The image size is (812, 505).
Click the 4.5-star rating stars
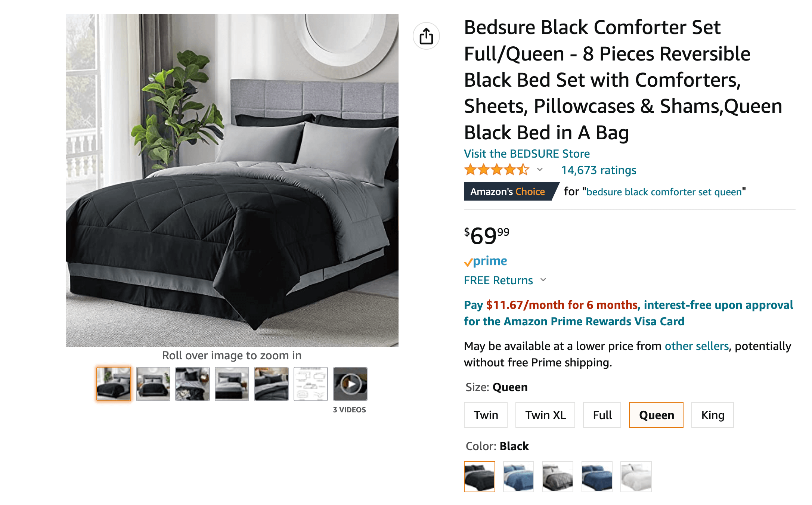point(496,170)
